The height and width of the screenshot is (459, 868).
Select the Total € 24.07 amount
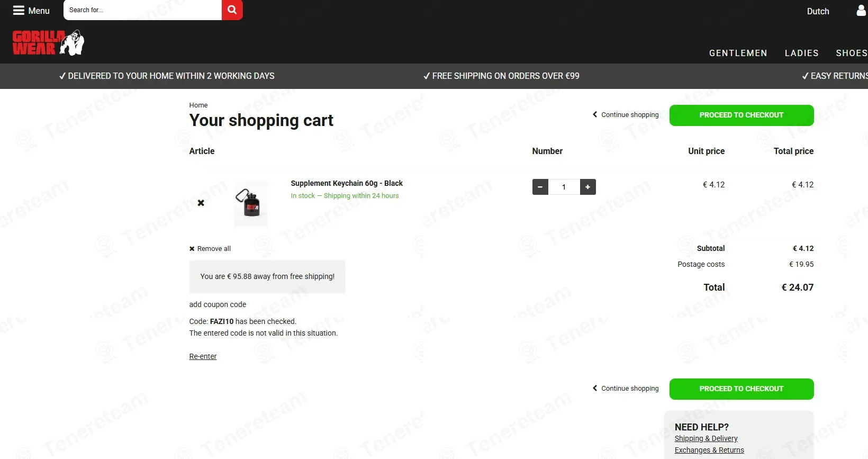[x=798, y=287]
